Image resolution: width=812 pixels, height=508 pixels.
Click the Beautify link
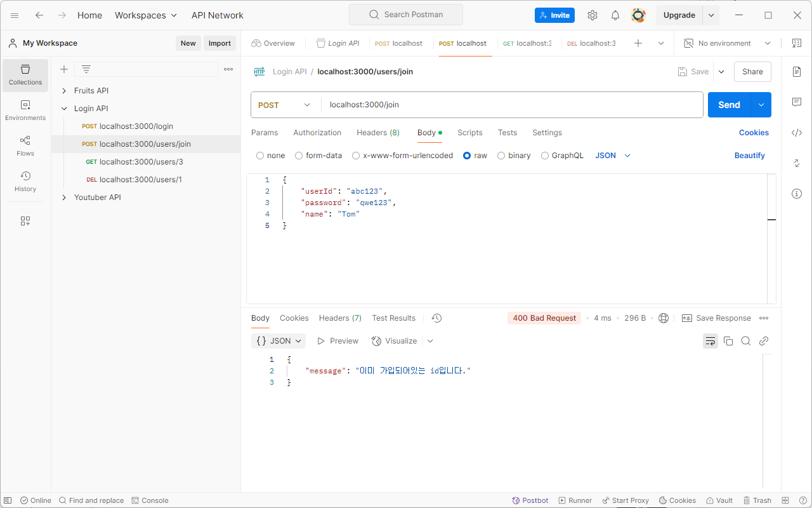click(x=750, y=156)
